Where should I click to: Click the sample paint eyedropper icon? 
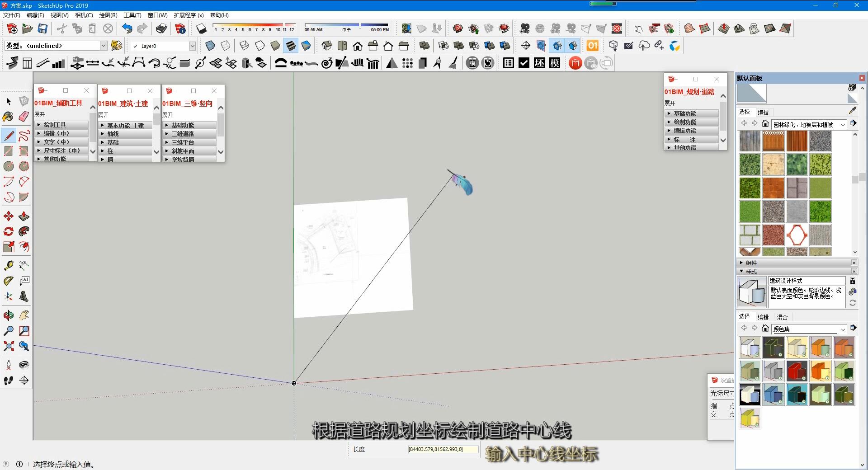(853, 110)
